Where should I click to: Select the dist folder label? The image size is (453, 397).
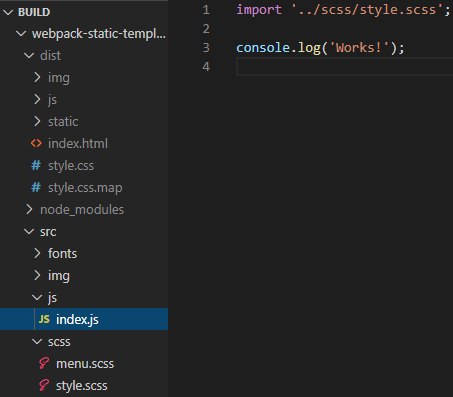(50, 56)
